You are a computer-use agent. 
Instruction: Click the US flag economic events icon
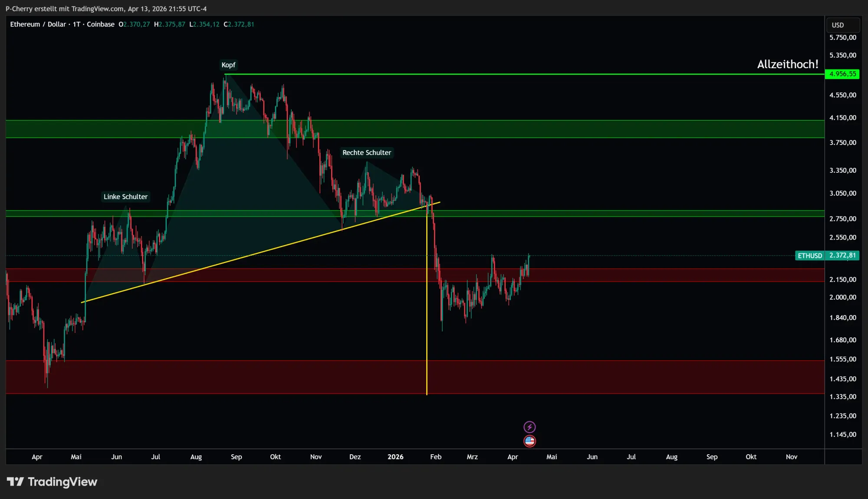pyautogui.click(x=531, y=440)
